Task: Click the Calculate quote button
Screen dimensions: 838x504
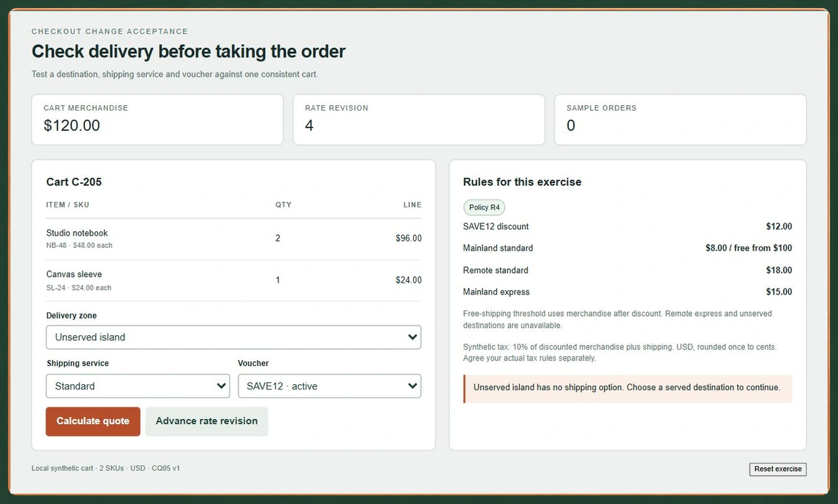Action: [93, 422]
